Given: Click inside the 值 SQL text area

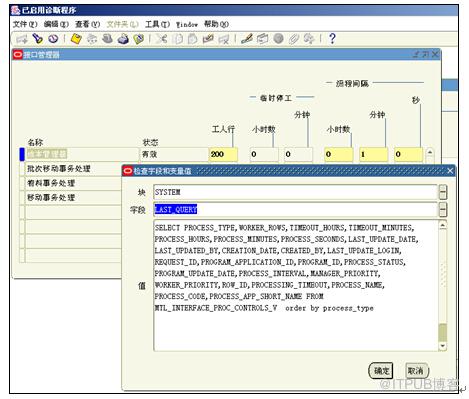Looking at the screenshot, I should click(x=296, y=285).
